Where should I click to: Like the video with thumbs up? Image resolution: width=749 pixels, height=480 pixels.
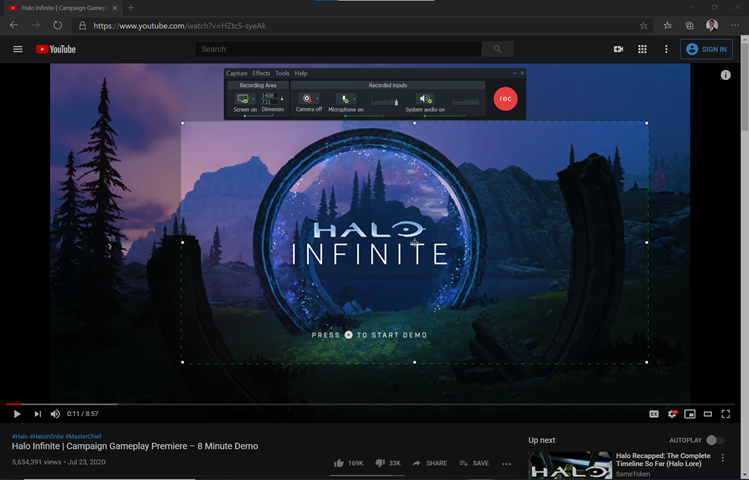[339, 464]
